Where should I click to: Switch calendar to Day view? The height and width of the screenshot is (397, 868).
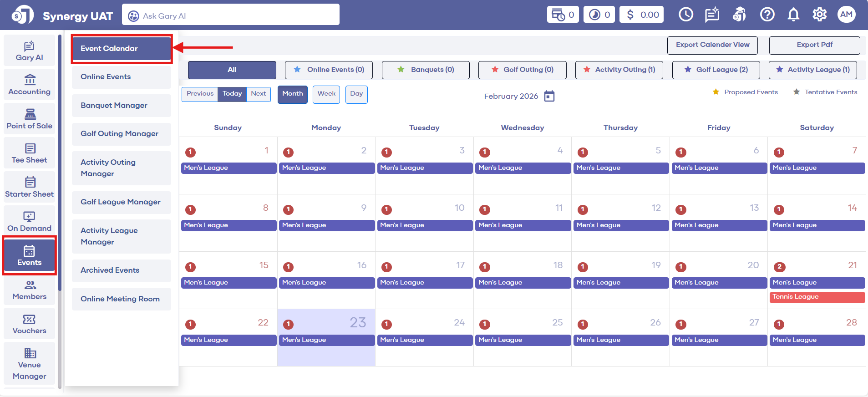point(356,94)
